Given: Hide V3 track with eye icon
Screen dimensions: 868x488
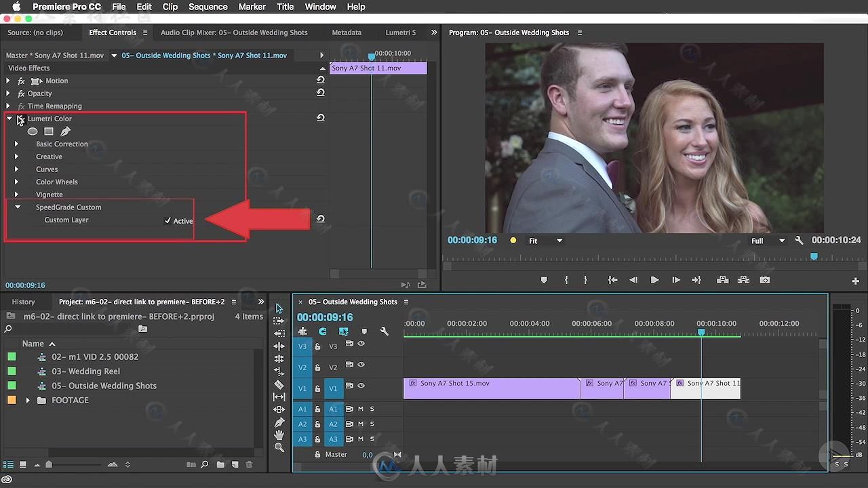Looking at the screenshot, I should click(361, 344).
